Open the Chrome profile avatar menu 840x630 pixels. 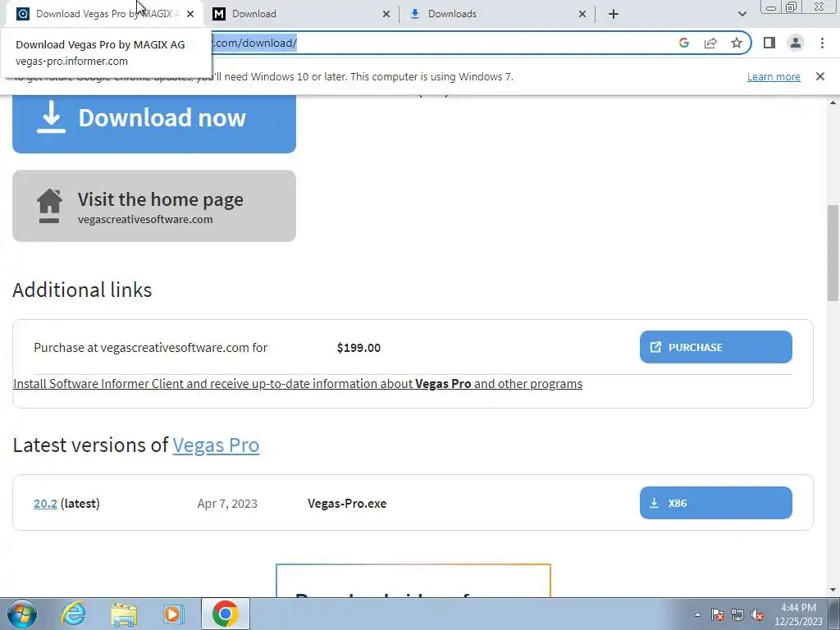[796, 43]
